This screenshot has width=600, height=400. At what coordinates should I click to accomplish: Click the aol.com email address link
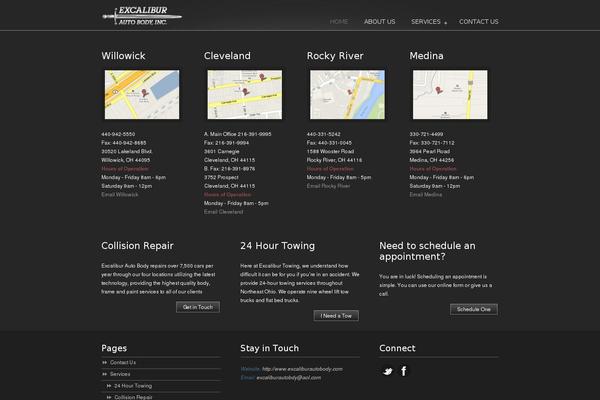[289, 378]
